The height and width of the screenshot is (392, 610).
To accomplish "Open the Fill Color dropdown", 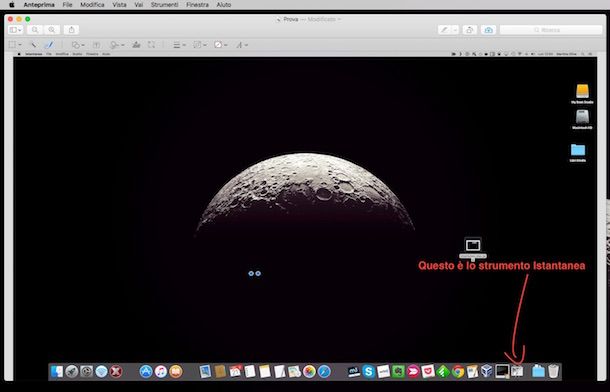I will (221, 45).
